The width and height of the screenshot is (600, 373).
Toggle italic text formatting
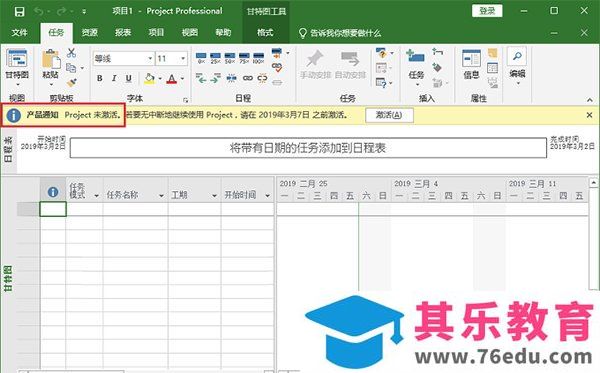pyautogui.click(x=114, y=78)
